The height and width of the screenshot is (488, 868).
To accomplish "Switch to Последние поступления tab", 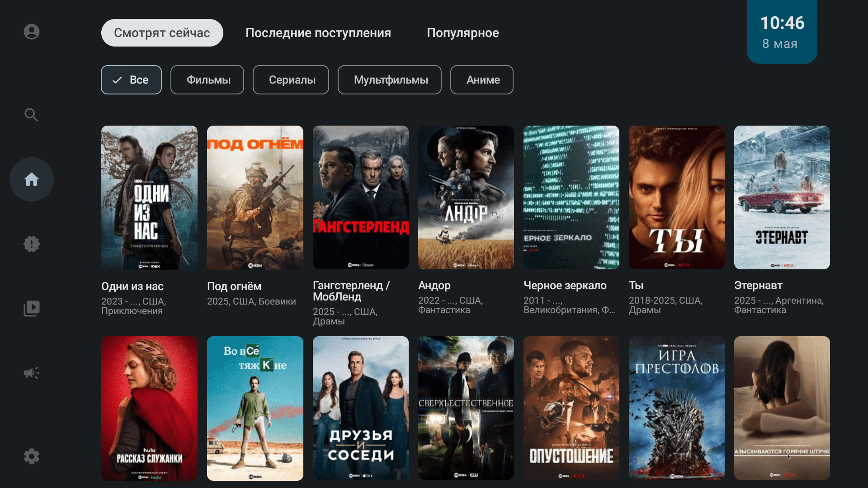I will click(x=318, y=33).
